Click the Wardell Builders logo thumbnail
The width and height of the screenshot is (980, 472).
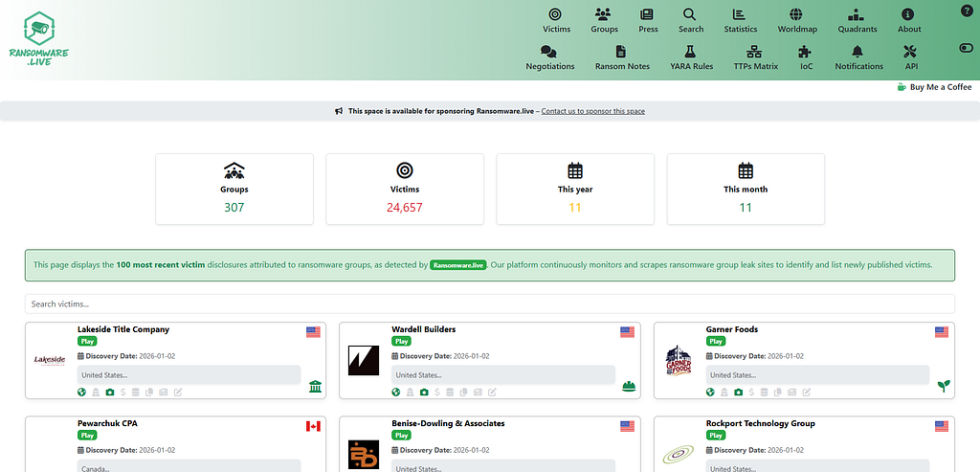(x=364, y=360)
